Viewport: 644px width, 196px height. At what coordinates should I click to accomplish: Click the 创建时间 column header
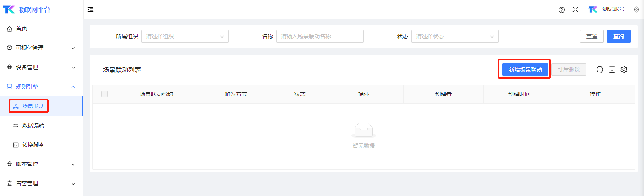(x=519, y=94)
